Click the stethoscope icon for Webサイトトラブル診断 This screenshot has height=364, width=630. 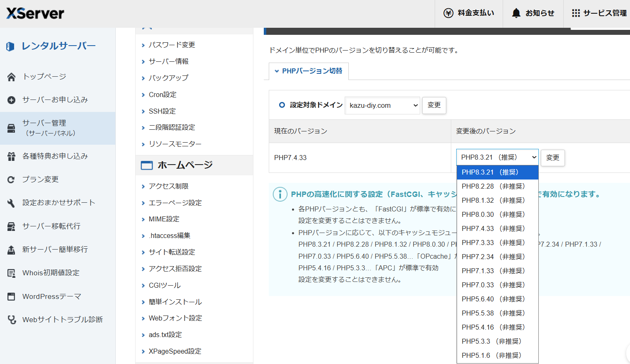tap(12, 320)
